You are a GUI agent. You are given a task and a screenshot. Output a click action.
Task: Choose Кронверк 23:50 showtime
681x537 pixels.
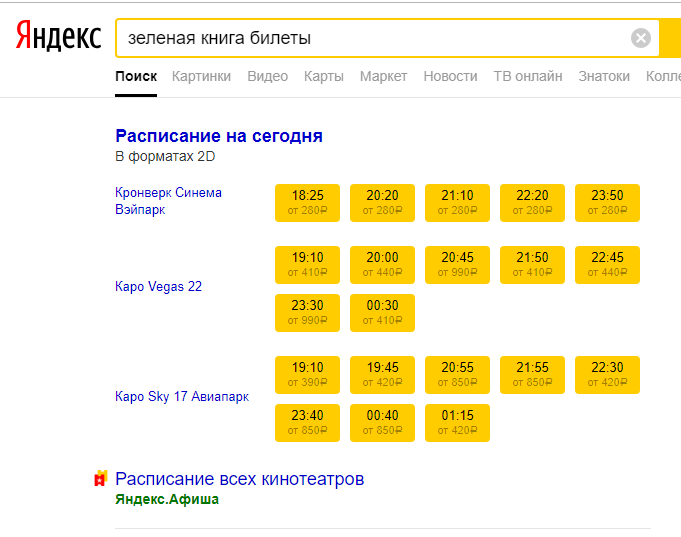tap(608, 203)
